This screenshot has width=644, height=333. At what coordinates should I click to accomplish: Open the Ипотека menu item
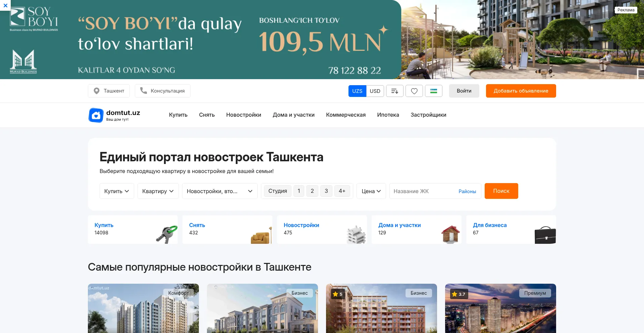[388, 115]
